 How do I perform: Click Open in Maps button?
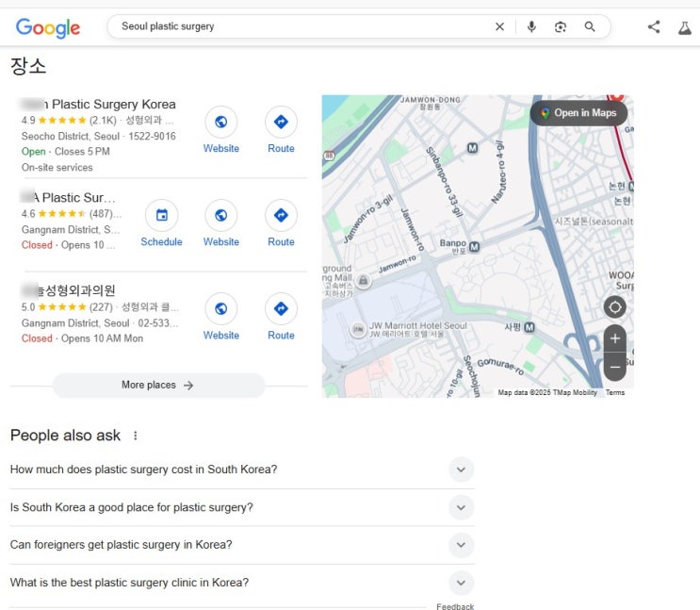click(x=578, y=113)
